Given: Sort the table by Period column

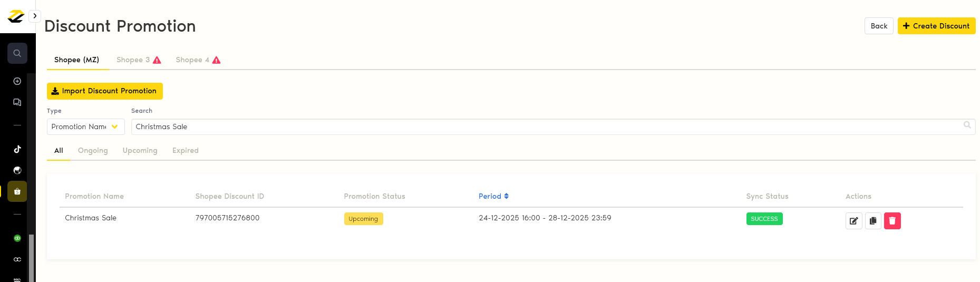Looking at the screenshot, I should [x=493, y=196].
